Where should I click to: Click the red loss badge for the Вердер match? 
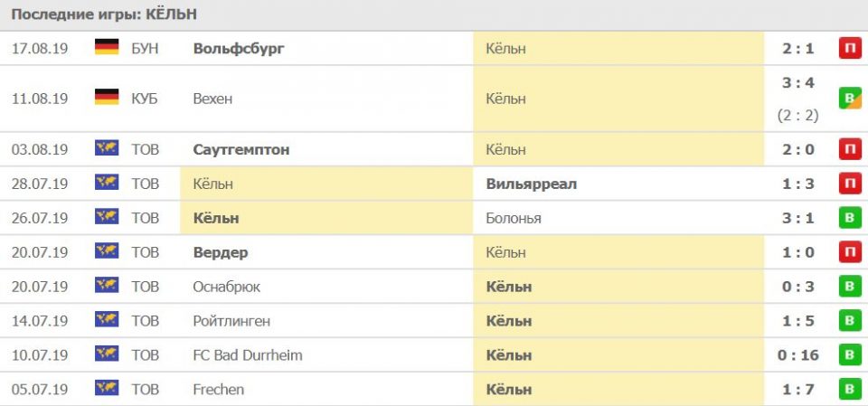click(x=849, y=252)
